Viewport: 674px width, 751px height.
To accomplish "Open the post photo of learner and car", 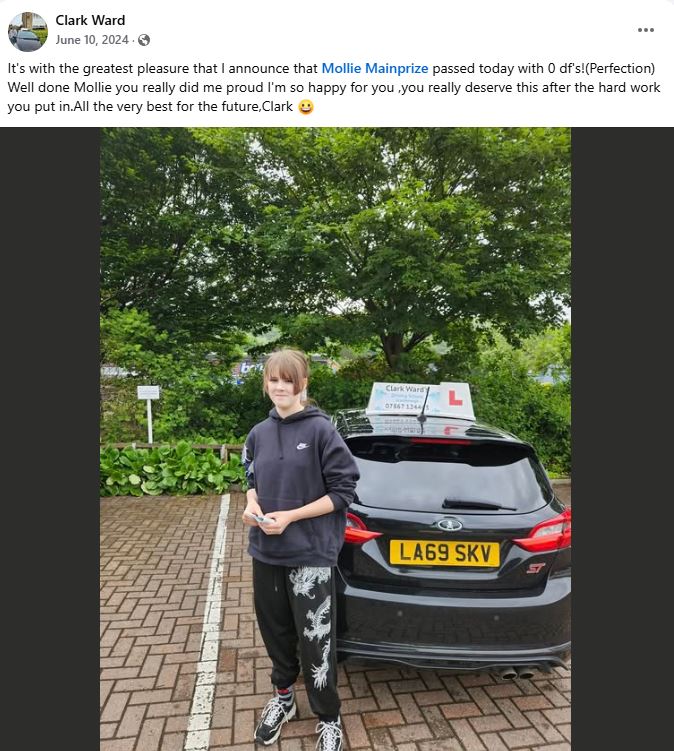I will click(335, 439).
